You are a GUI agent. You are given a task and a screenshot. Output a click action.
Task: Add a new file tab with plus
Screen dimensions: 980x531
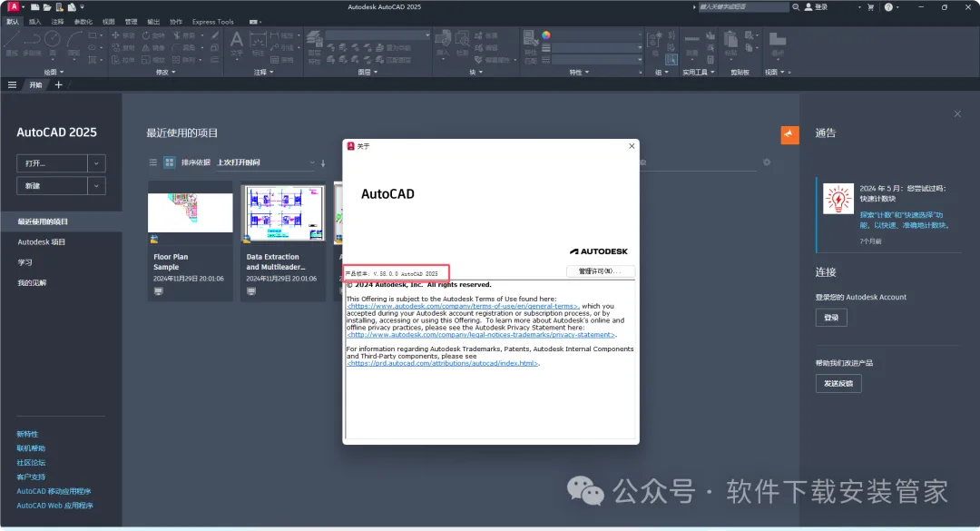[x=59, y=85]
